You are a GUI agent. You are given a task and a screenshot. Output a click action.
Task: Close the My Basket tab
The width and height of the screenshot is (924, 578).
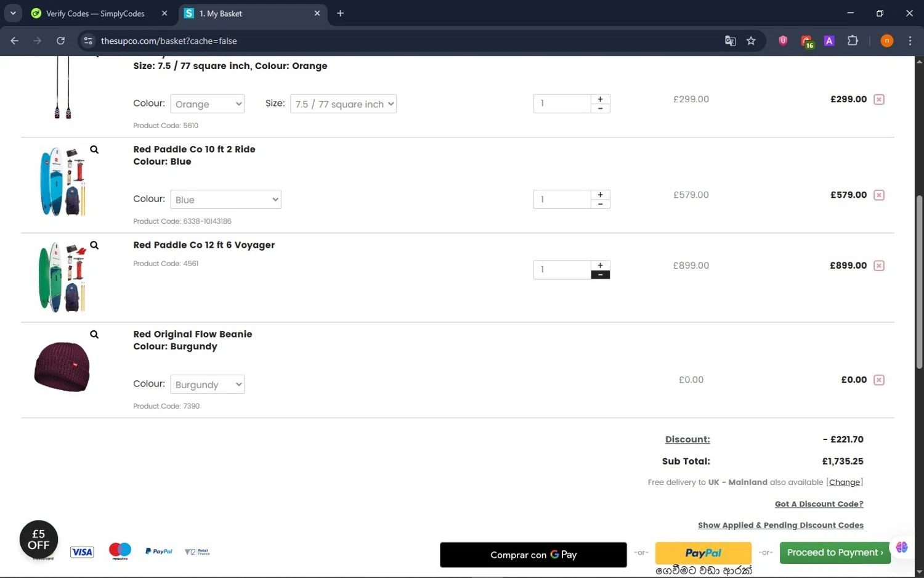point(317,14)
